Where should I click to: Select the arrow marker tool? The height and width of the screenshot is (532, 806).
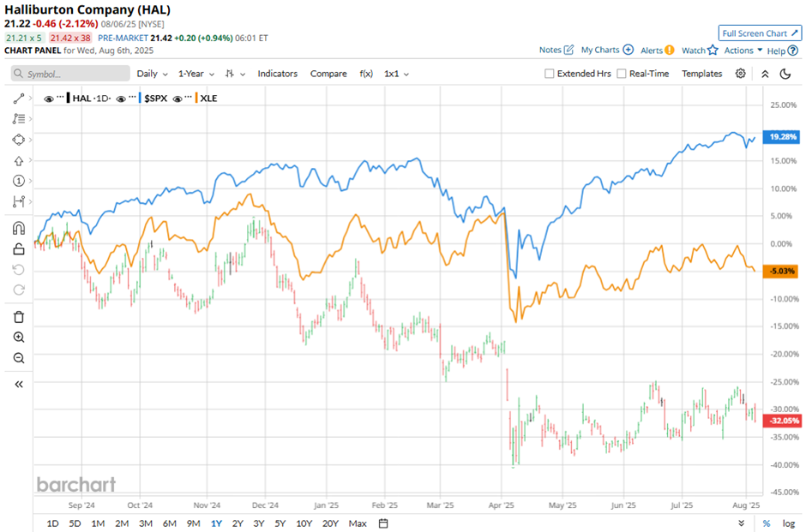(x=19, y=161)
